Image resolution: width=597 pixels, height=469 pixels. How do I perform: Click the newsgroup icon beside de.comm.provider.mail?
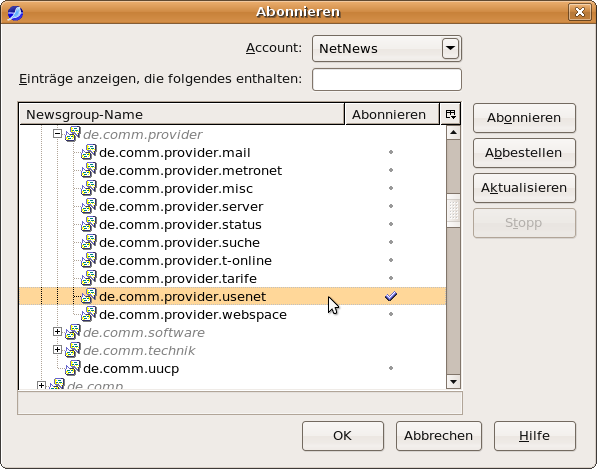(x=89, y=152)
